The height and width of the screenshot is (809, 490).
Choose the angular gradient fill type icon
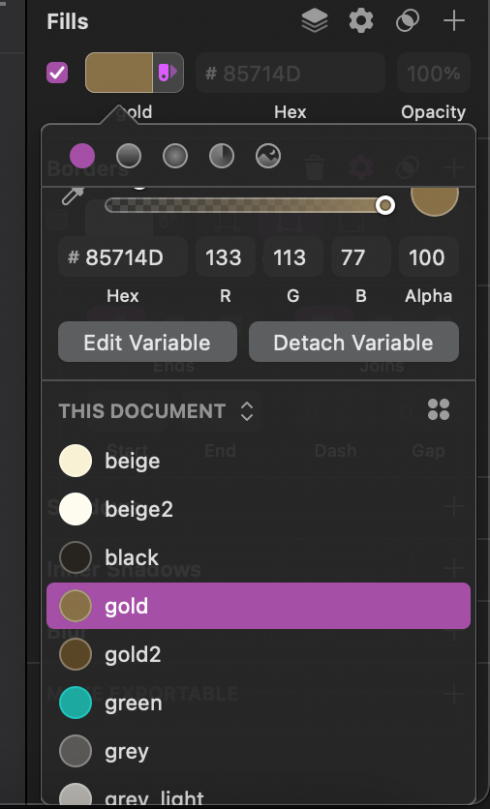(x=222, y=156)
